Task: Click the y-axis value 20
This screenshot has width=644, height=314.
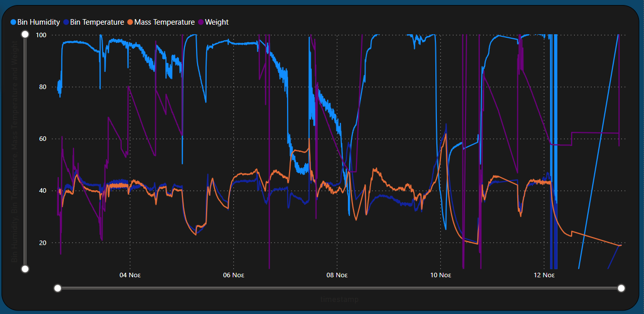Action: tap(43, 243)
